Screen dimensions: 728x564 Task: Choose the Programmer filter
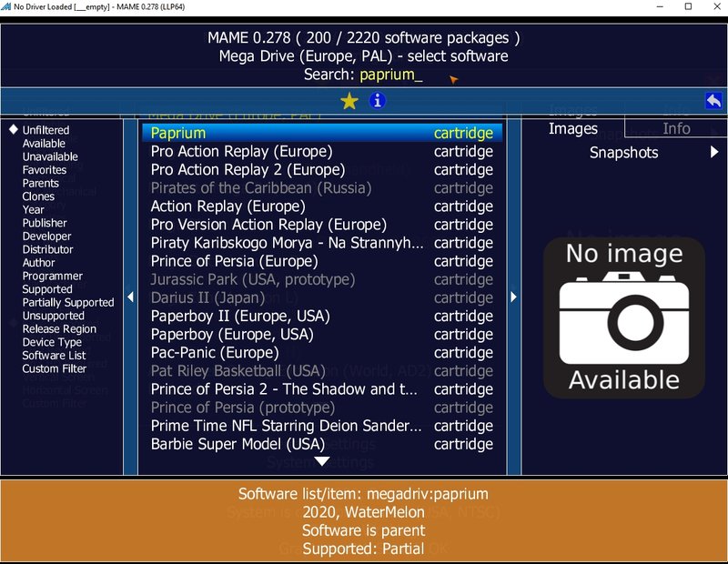click(x=53, y=277)
